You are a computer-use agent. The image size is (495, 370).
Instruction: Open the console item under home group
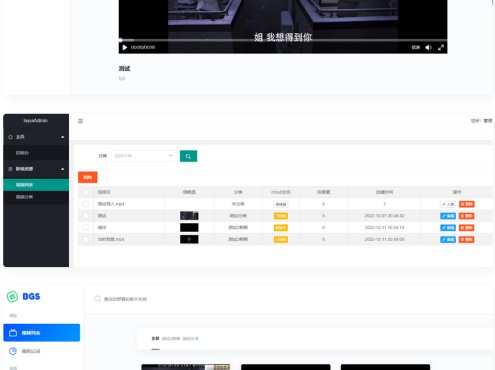[x=36, y=153]
